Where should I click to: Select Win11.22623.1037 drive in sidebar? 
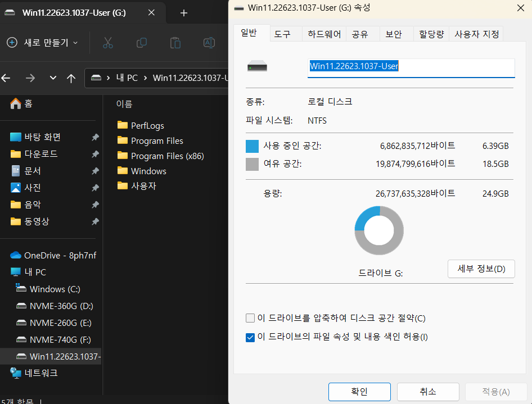51,357
